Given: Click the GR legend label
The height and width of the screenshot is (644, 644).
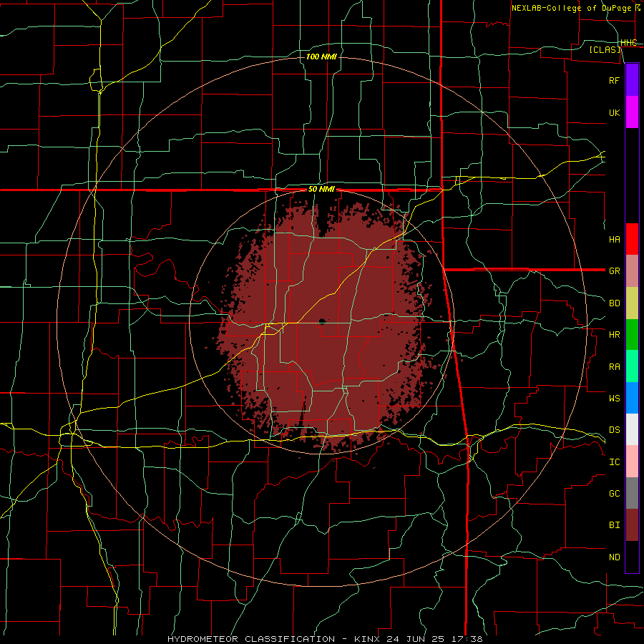Looking at the screenshot, I should click(x=614, y=271).
